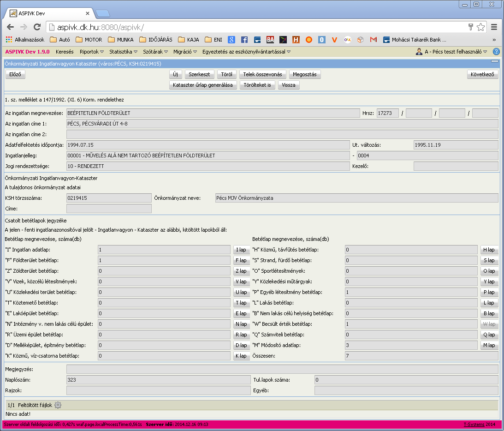Open the orange circle bookmark icon
Image resolution: width=504 pixels, height=431 pixels.
pos(308,40)
